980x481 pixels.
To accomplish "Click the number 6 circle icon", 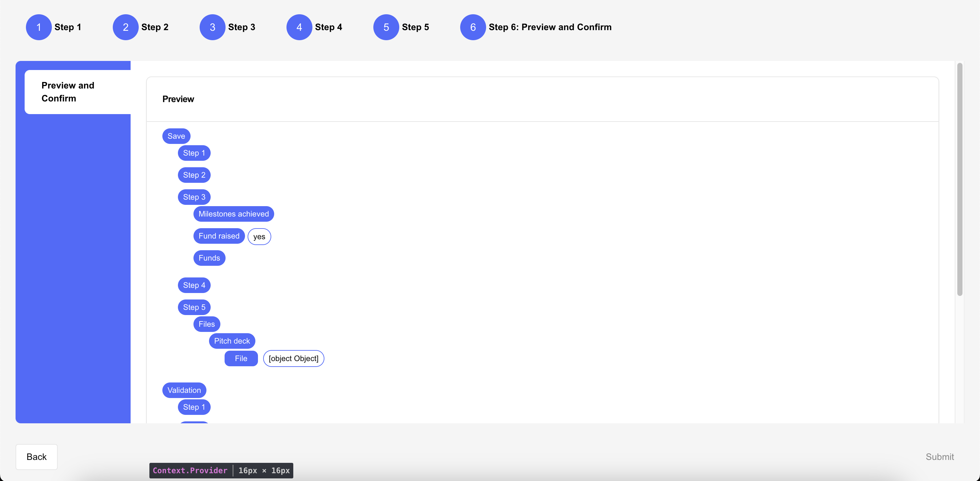I will 472,27.
